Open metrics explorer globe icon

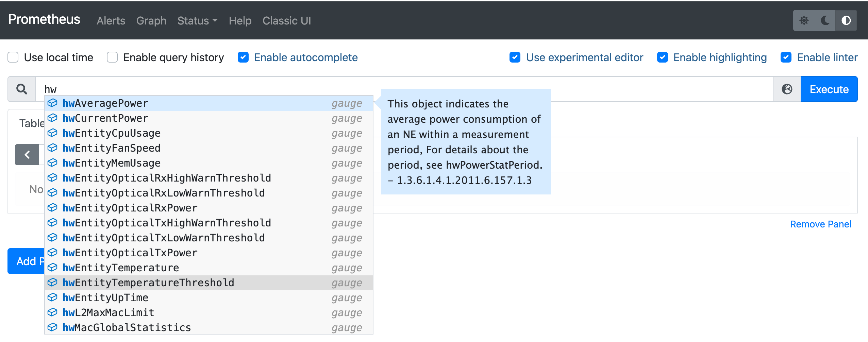click(x=787, y=89)
